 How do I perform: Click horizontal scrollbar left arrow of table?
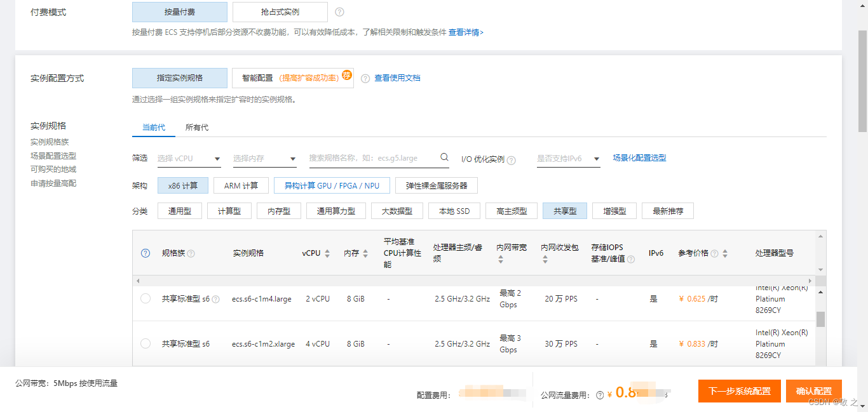[137, 281]
